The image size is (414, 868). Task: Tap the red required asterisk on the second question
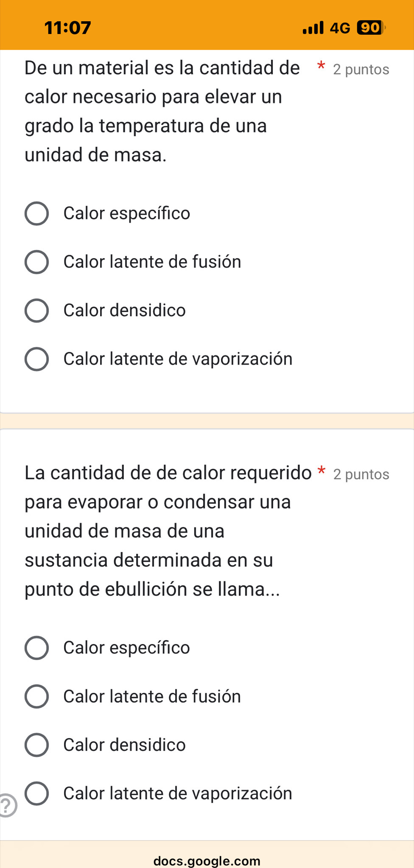pyautogui.click(x=322, y=471)
